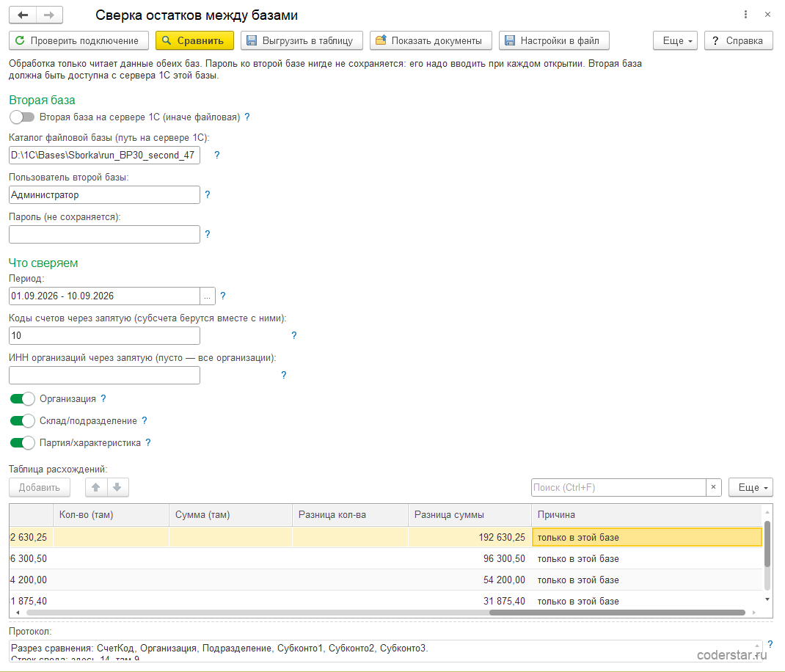Click 'Проверить подключение' button
The height and width of the screenshot is (672, 785).
(78, 40)
